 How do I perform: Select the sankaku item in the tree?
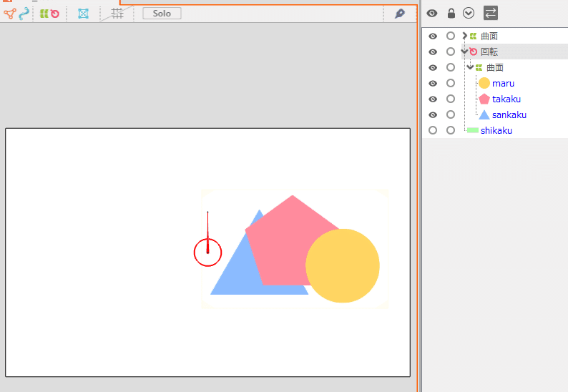(509, 115)
